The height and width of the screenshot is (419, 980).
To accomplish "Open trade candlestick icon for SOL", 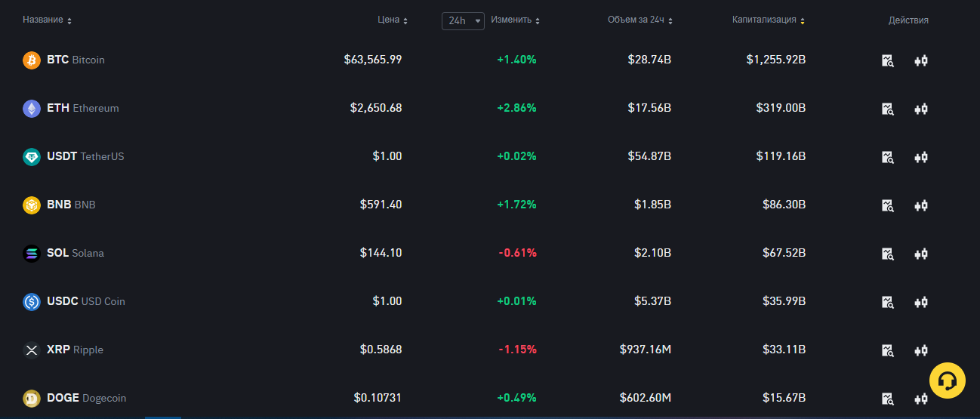I will (x=920, y=254).
